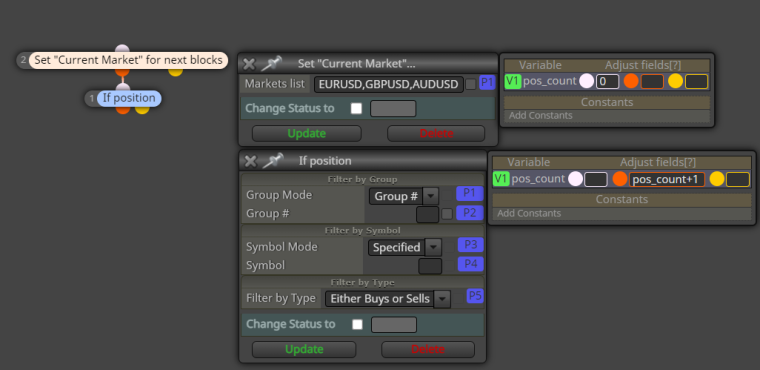The image size is (760, 370).
Task: Click white circle in lower variables panel
Action: 575,179
